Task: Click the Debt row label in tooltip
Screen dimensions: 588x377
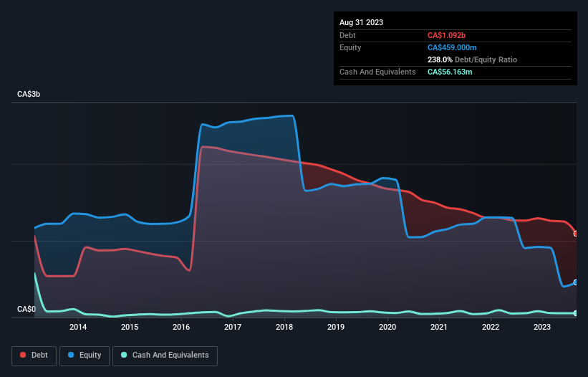Action: 347,35
